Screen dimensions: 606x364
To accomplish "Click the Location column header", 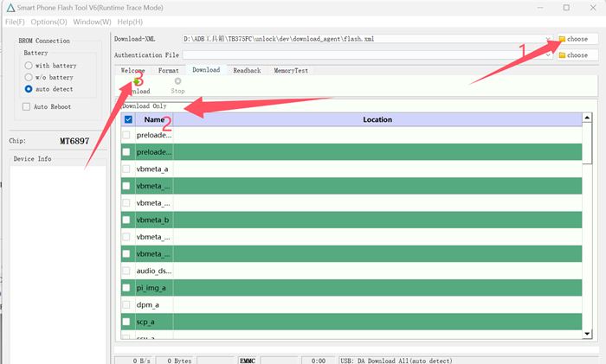I will (x=377, y=119).
